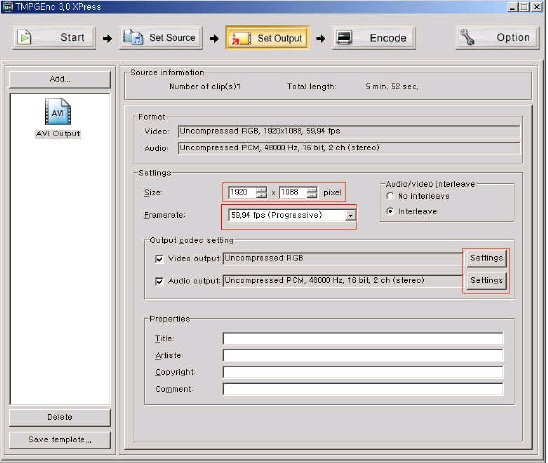Open the Encode step
Screen dimensions: 548x463
point(374,37)
